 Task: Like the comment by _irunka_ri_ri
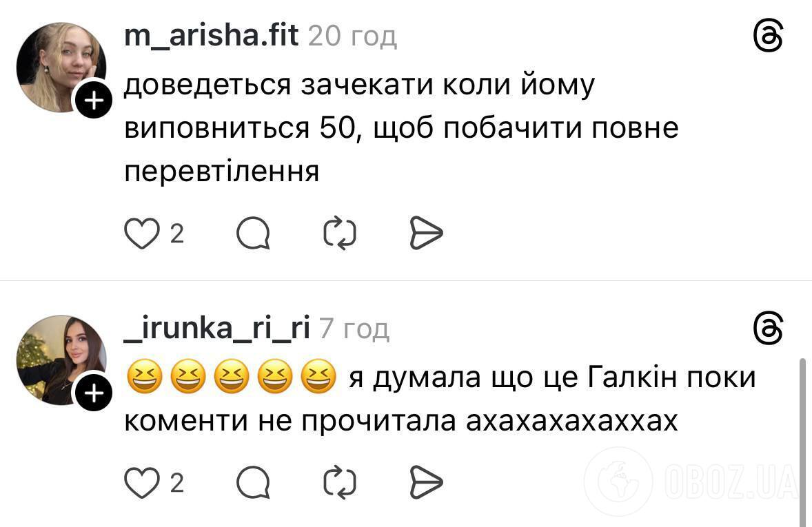141,482
